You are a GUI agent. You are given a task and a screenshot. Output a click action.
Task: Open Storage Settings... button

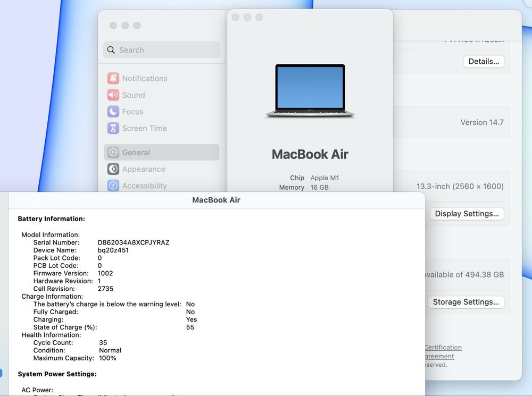(466, 302)
